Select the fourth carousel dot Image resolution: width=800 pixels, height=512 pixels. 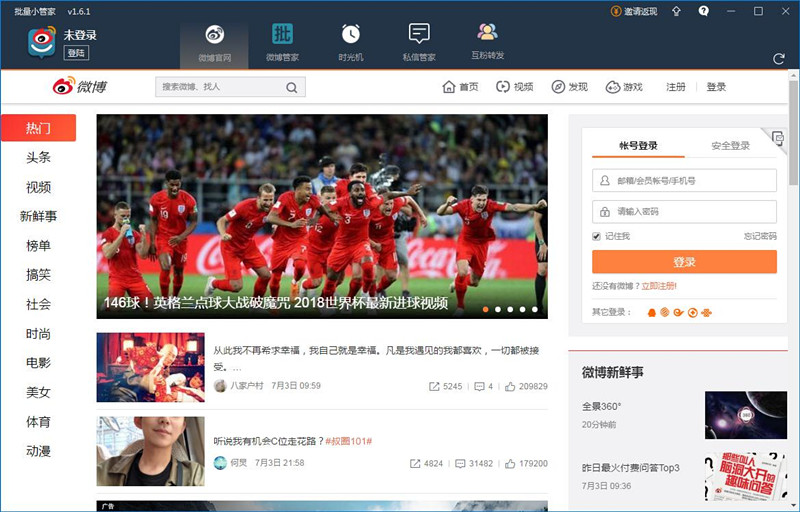pos(522,309)
